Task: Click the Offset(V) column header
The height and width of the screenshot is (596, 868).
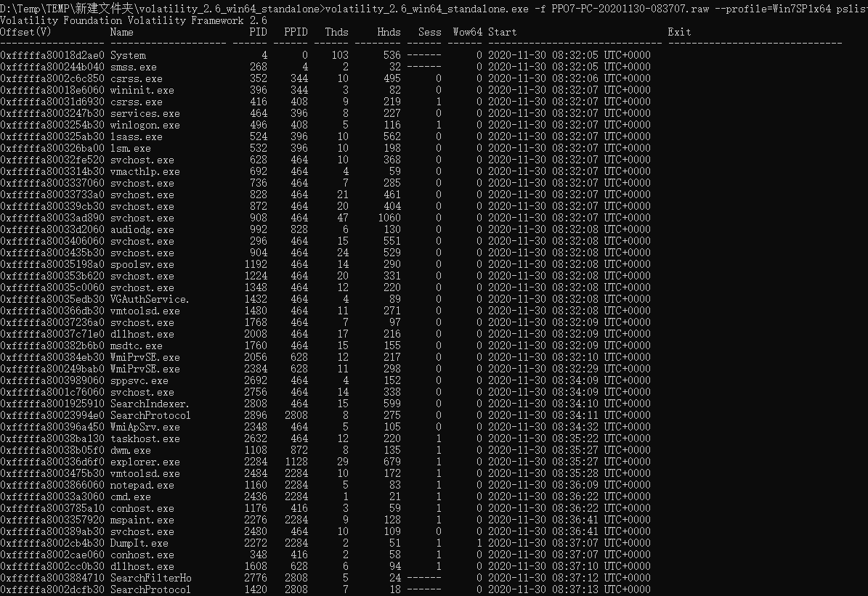Action: (x=26, y=32)
